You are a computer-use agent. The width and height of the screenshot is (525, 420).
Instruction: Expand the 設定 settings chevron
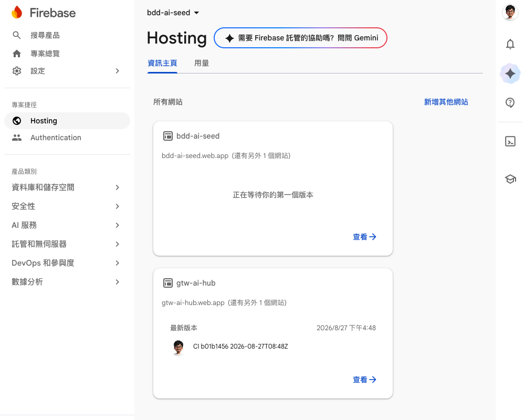tap(117, 71)
